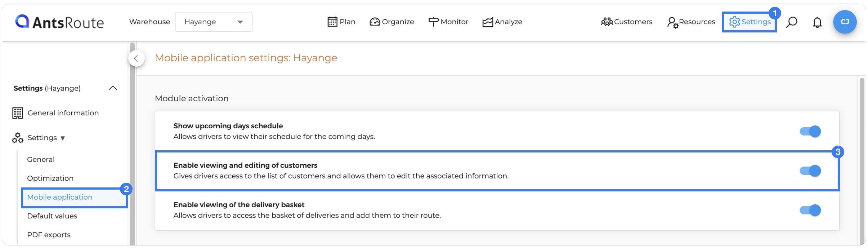Collapse the Settings (Hayange) section chevron
The width and height of the screenshot is (868, 248).
[x=113, y=88]
